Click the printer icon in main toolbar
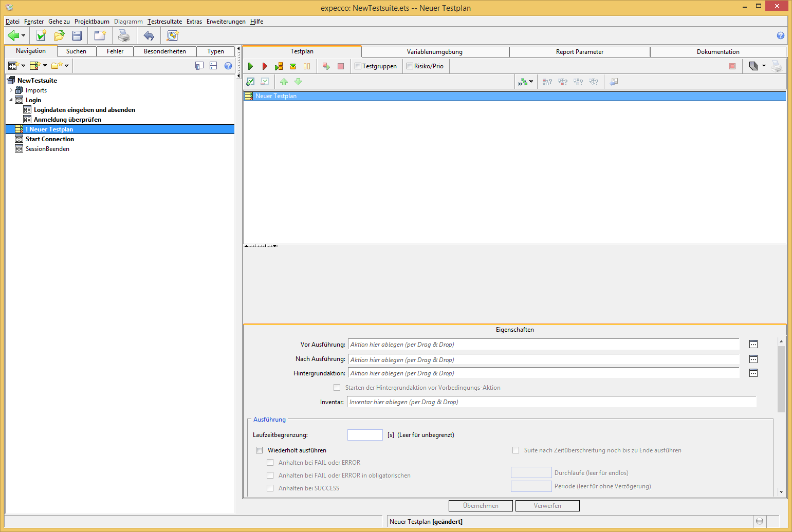 click(124, 35)
